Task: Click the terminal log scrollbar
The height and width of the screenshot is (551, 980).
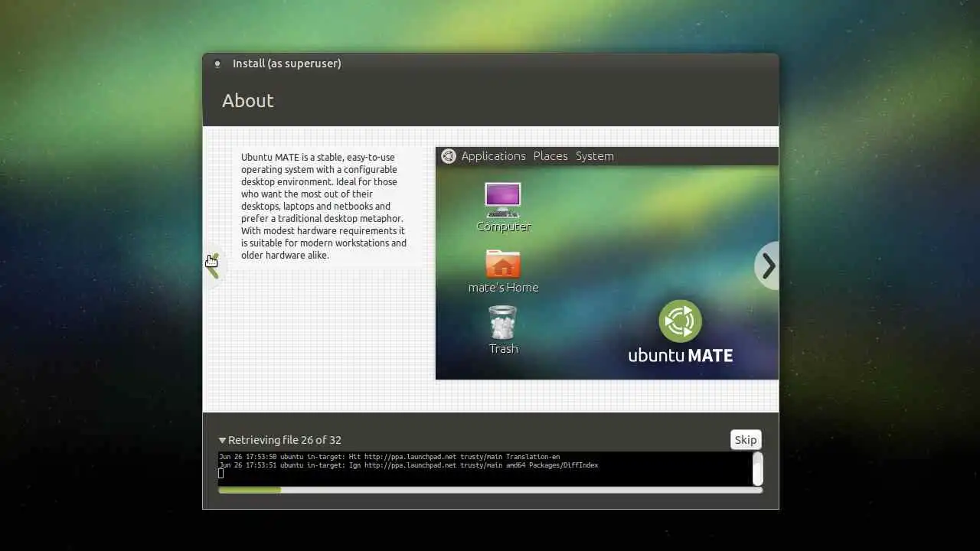Action: pos(758,468)
